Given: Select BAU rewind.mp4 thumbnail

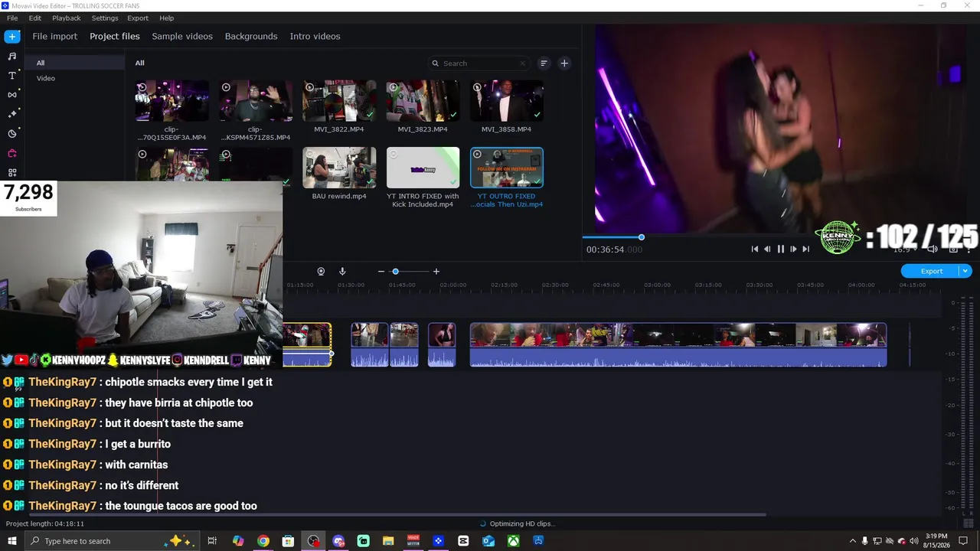Looking at the screenshot, I should [339, 168].
